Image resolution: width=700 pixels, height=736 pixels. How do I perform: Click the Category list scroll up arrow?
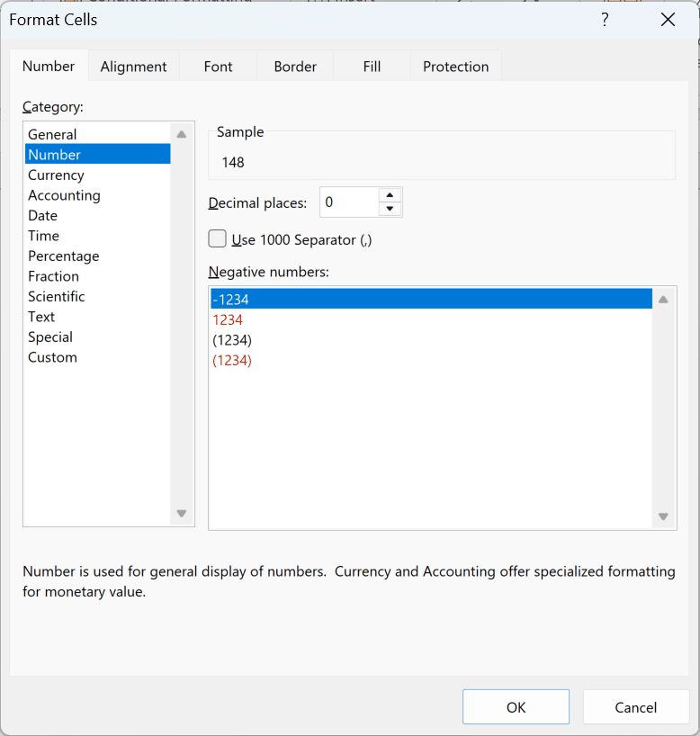coord(182,134)
